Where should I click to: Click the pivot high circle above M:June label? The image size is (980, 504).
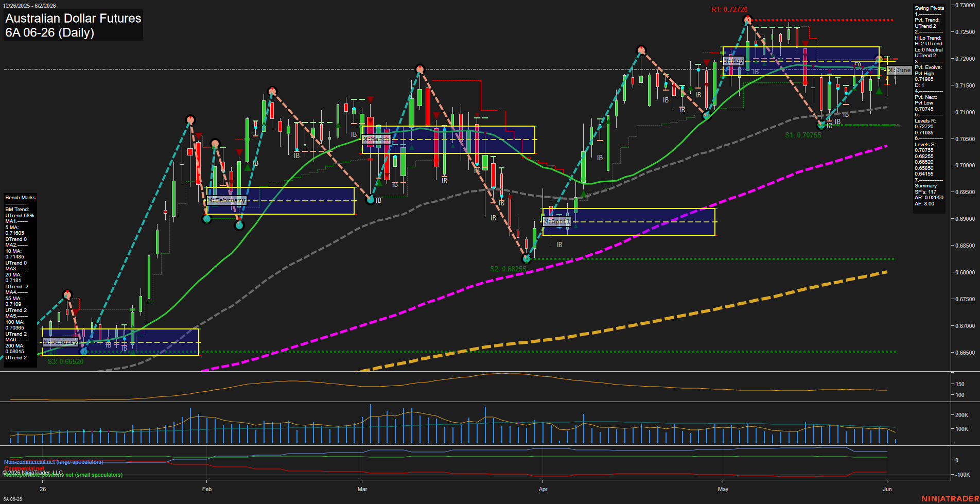click(x=880, y=59)
